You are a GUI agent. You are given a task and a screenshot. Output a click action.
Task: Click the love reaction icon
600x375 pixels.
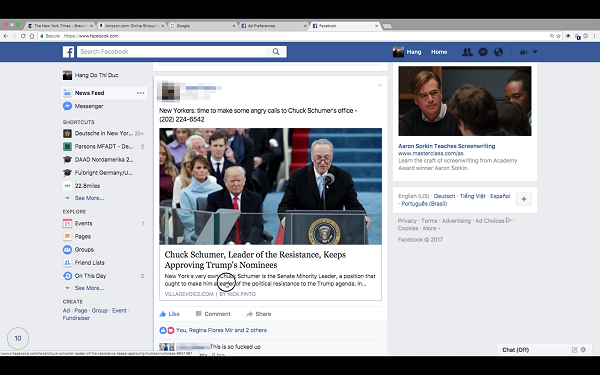pyautogui.click(x=171, y=330)
